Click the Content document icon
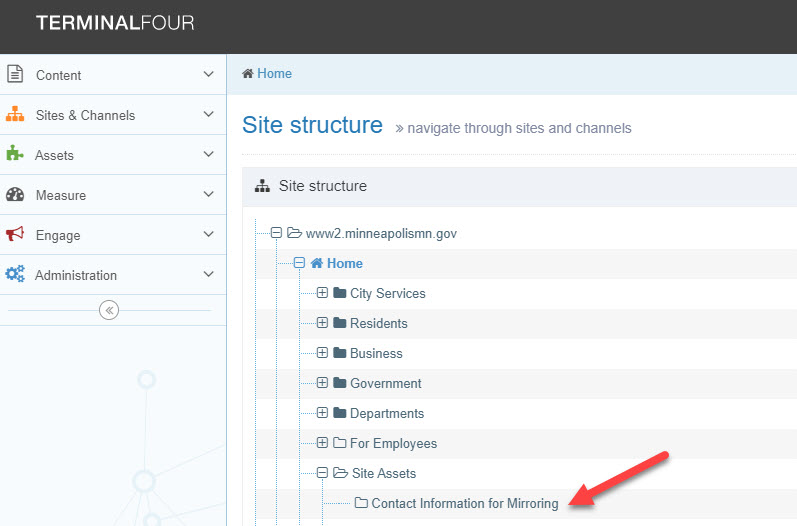Screen dimensions: 797x526 15,74
